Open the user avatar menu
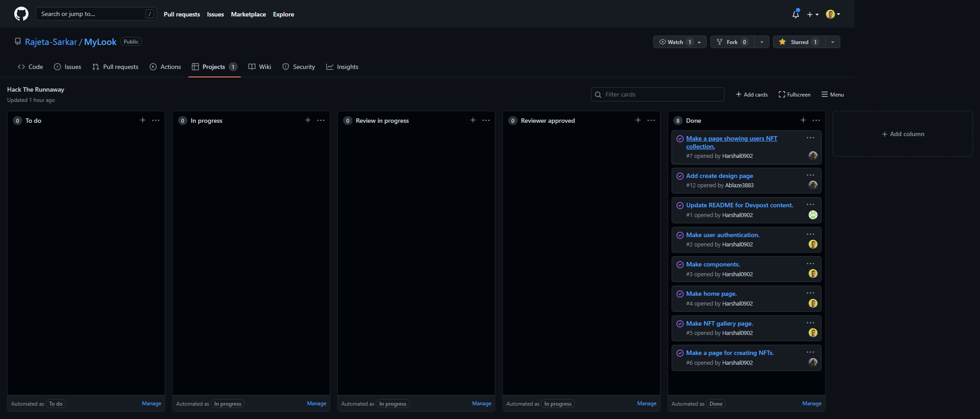 (833, 14)
